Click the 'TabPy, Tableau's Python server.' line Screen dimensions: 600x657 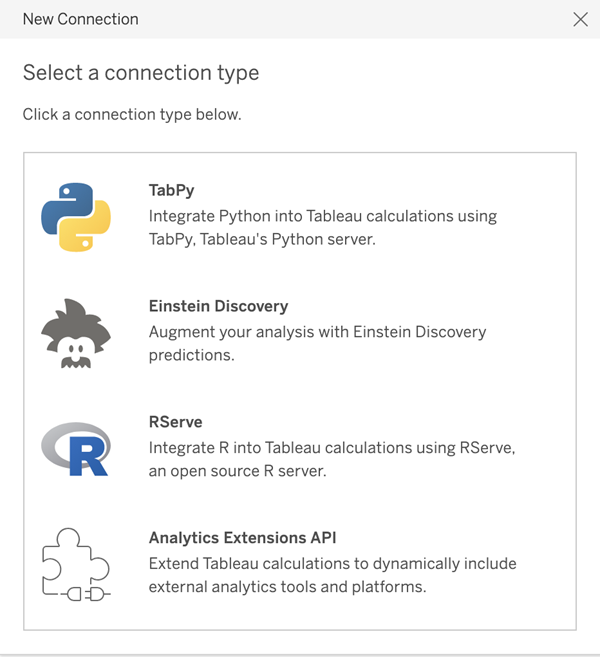click(x=262, y=240)
